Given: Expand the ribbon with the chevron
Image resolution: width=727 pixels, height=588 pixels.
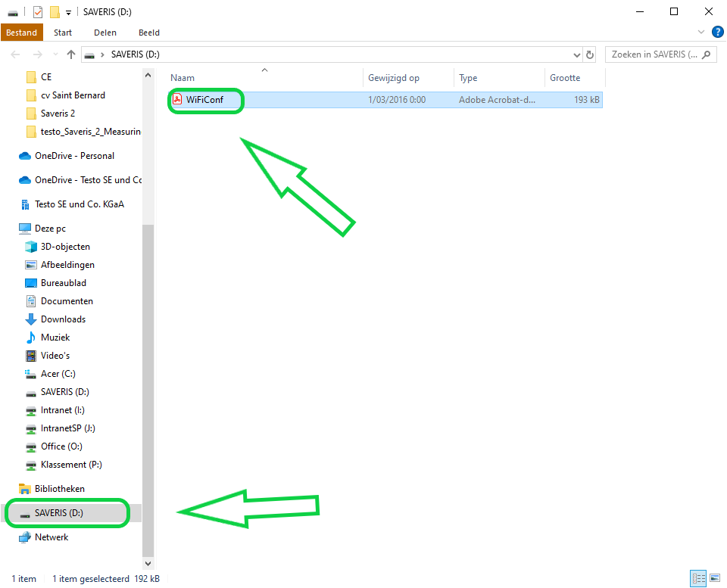Looking at the screenshot, I should coord(700,33).
